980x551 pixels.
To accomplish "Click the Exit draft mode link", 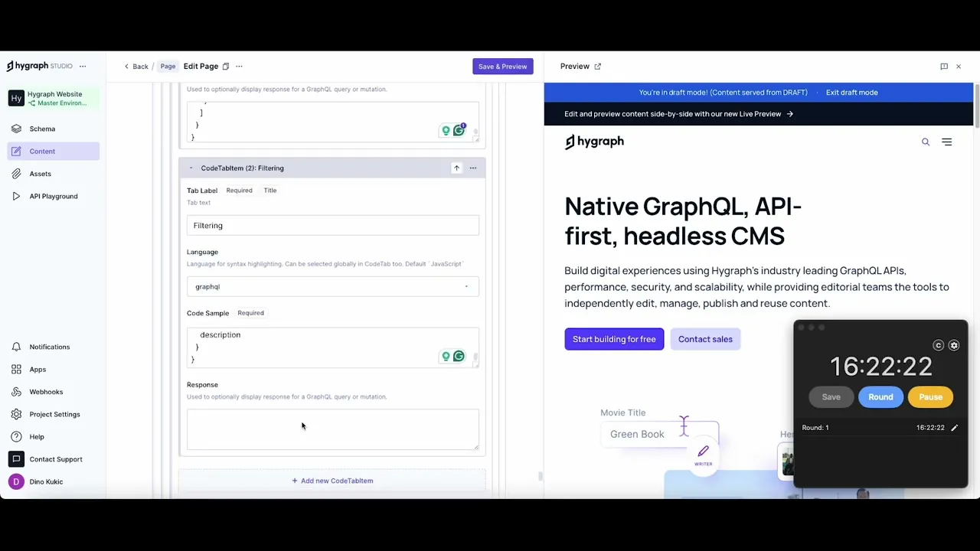I will coord(851,93).
